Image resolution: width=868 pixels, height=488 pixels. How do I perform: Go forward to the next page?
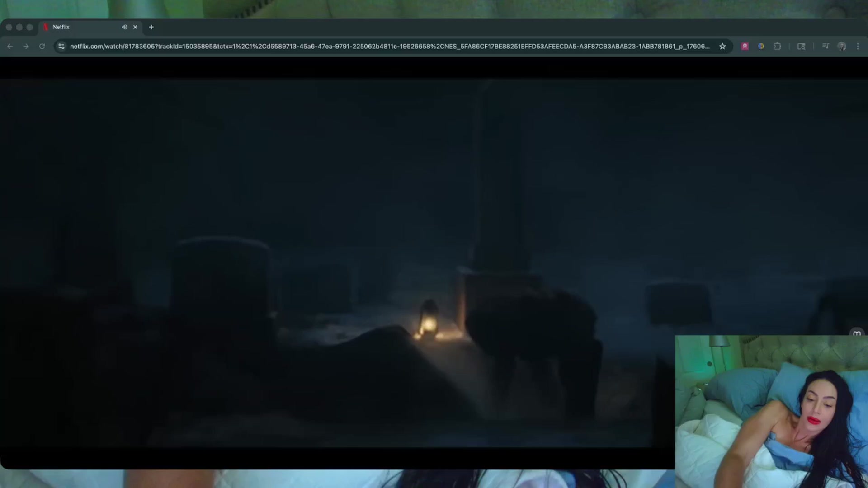pos(26,46)
